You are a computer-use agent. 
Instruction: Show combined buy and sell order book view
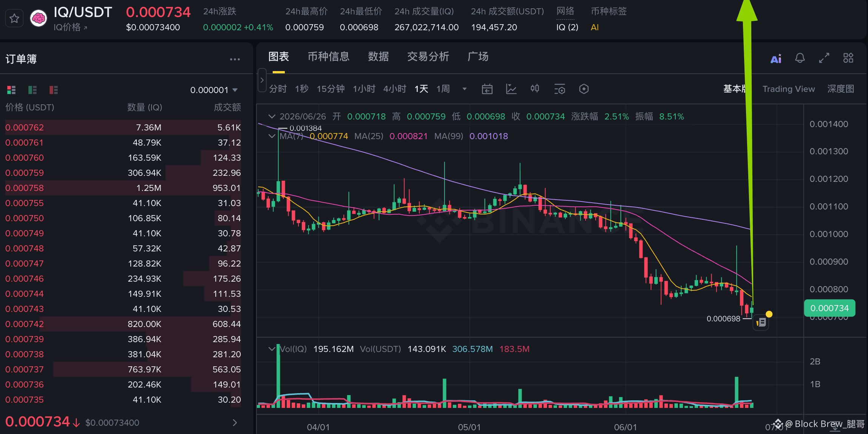tap(11, 90)
